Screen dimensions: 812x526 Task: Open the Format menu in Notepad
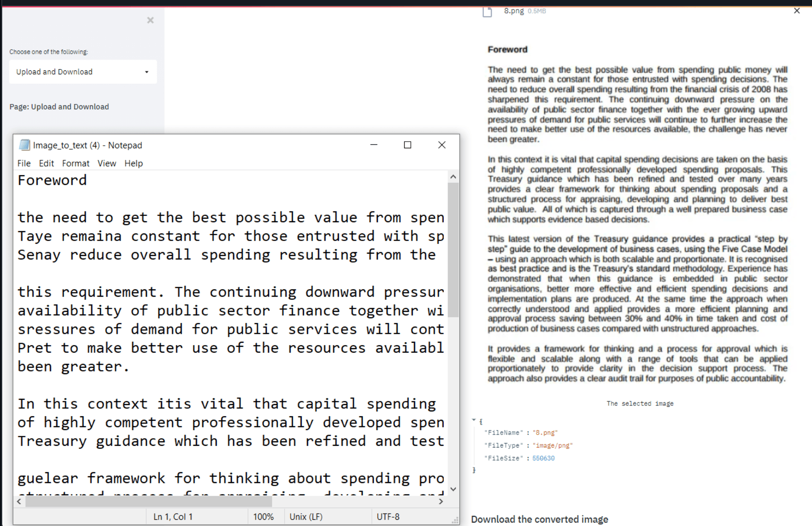click(x=76, y=163)
